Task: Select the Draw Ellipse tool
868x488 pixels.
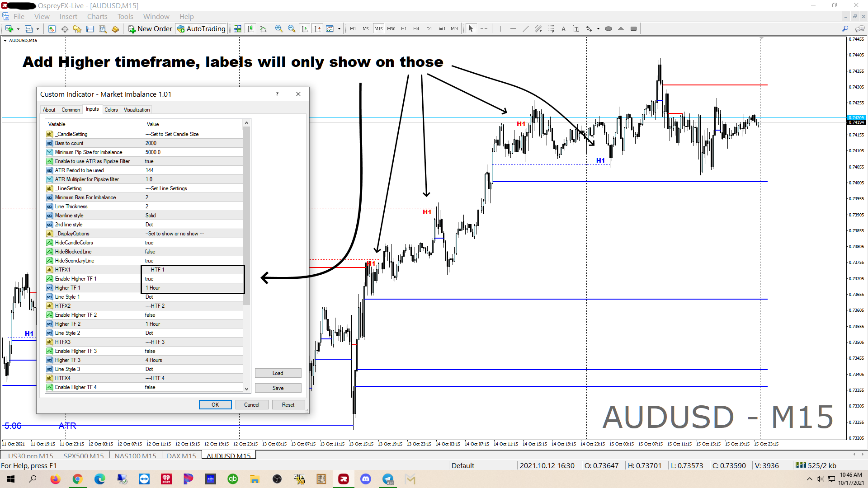Action: click(609, 28)
